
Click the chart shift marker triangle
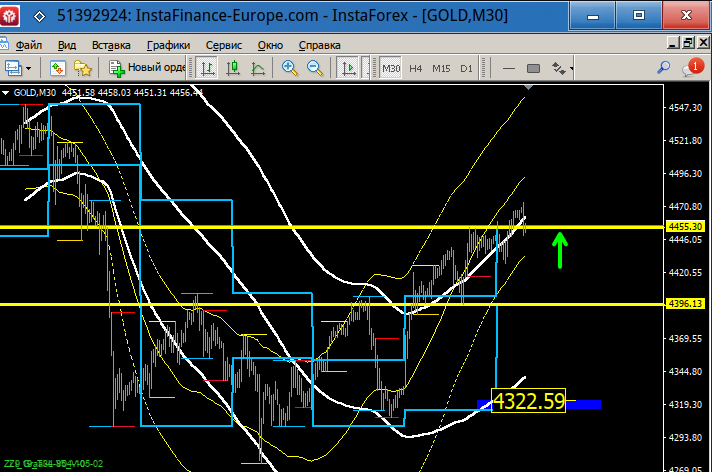pyautogui.click(x=528, y=86)
